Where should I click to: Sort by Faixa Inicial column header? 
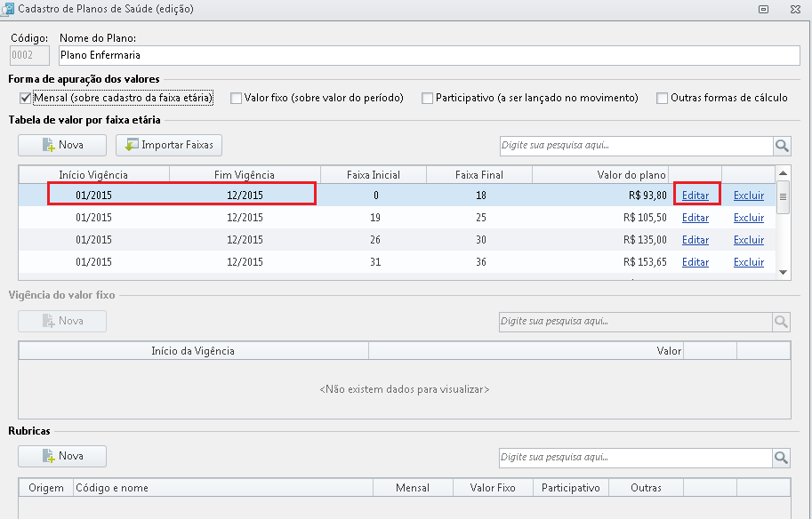click(374, 175)
